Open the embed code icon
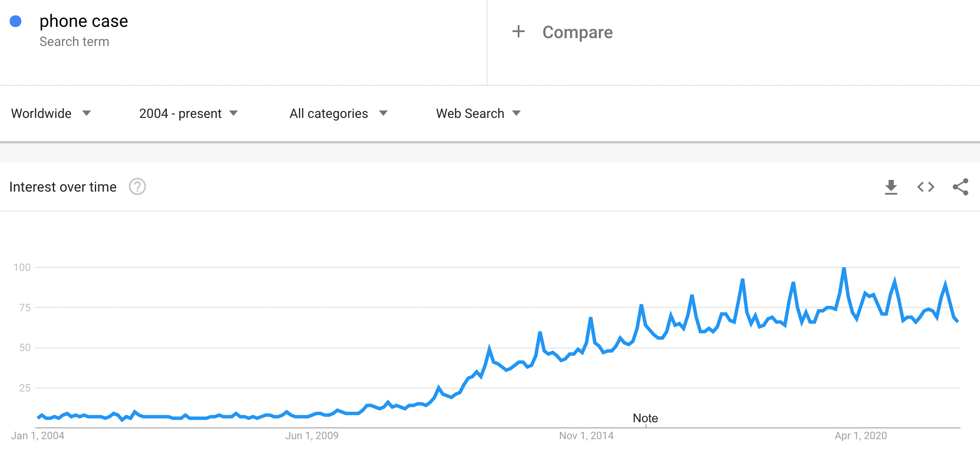980x476 pixels. pos(926,187)
